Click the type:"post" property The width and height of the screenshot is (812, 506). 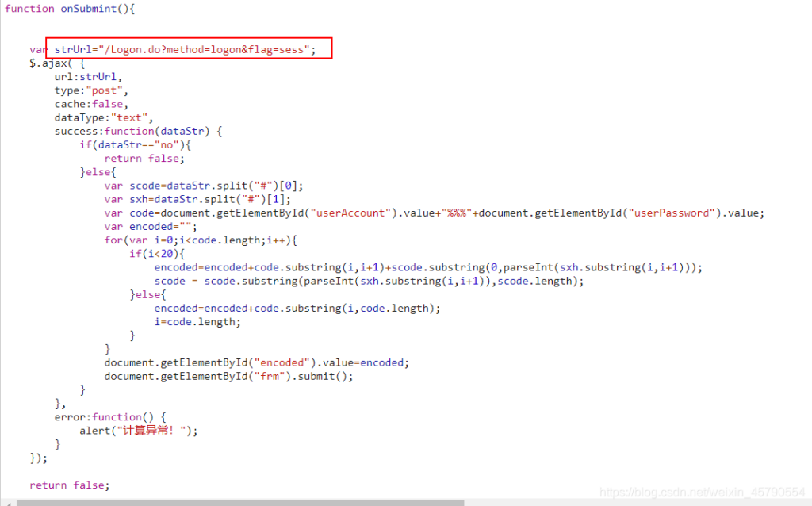click(91, 90)
